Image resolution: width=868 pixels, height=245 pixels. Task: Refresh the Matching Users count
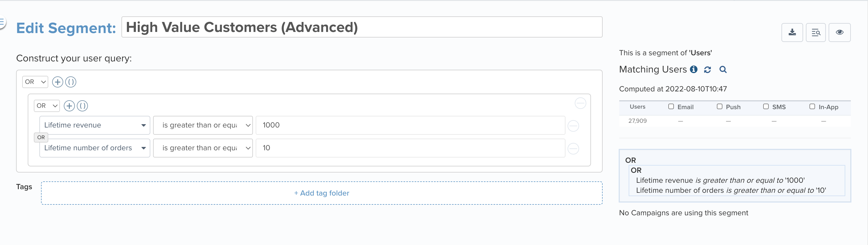707,69
